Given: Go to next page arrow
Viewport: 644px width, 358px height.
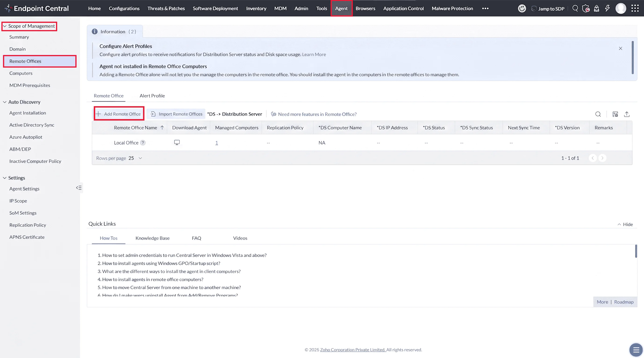Looking at the screenshot, I should 602,158.
